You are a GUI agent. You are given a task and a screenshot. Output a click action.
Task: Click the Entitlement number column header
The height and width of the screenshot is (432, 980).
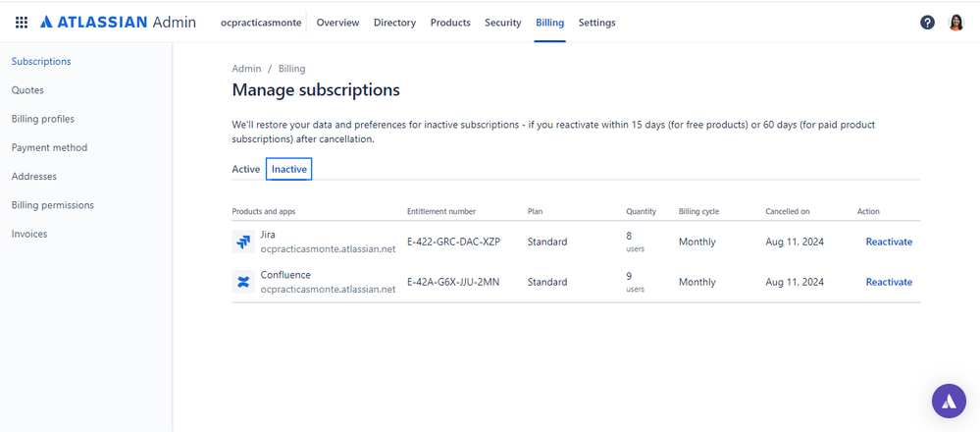pos(441,211)
